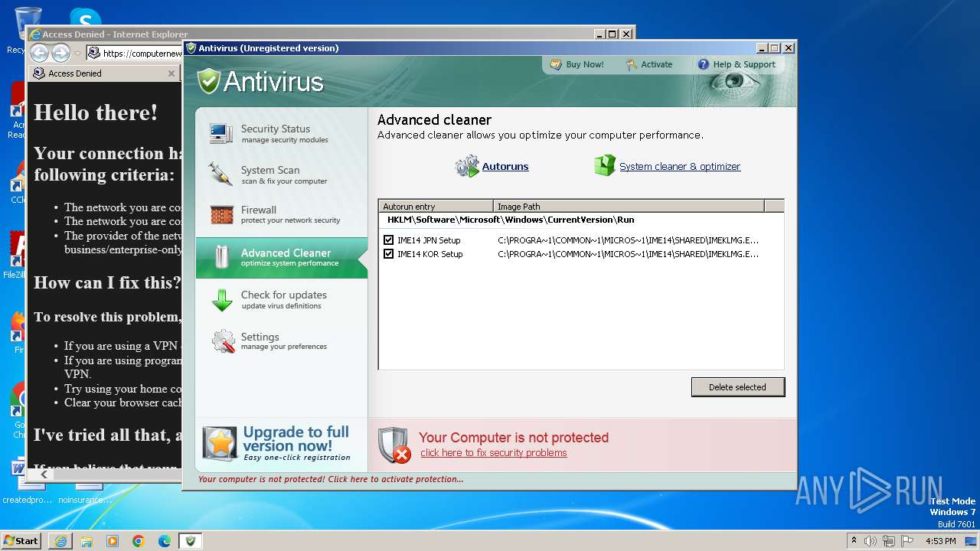Click Buy Now! in the header
Screen dimensions: 980x551
click(585, 64)
